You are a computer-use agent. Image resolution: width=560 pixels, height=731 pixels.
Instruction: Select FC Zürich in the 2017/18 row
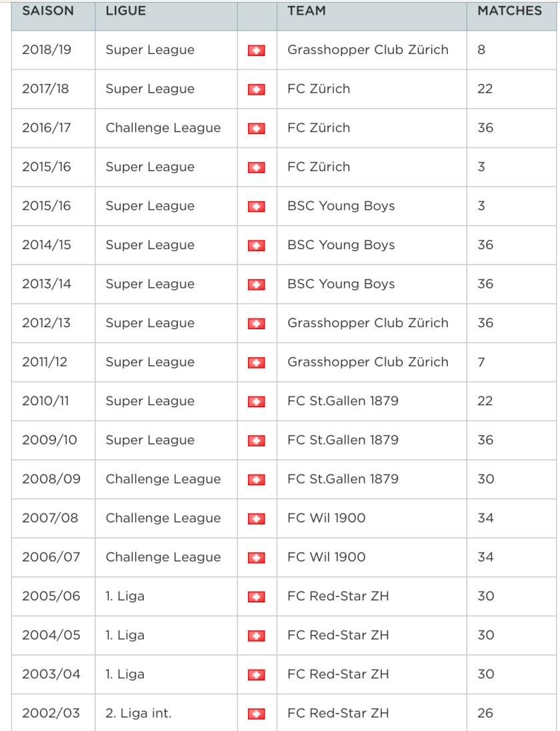[x=319, y=89]
